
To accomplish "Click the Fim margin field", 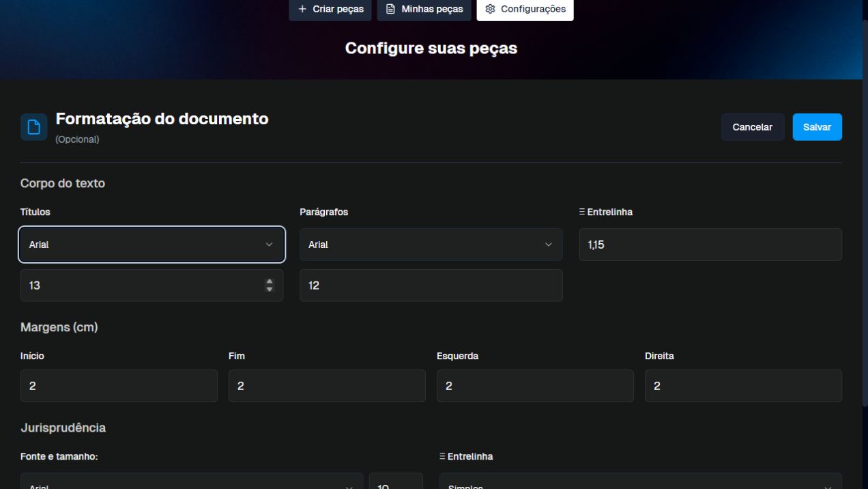I will coord(327,386).
